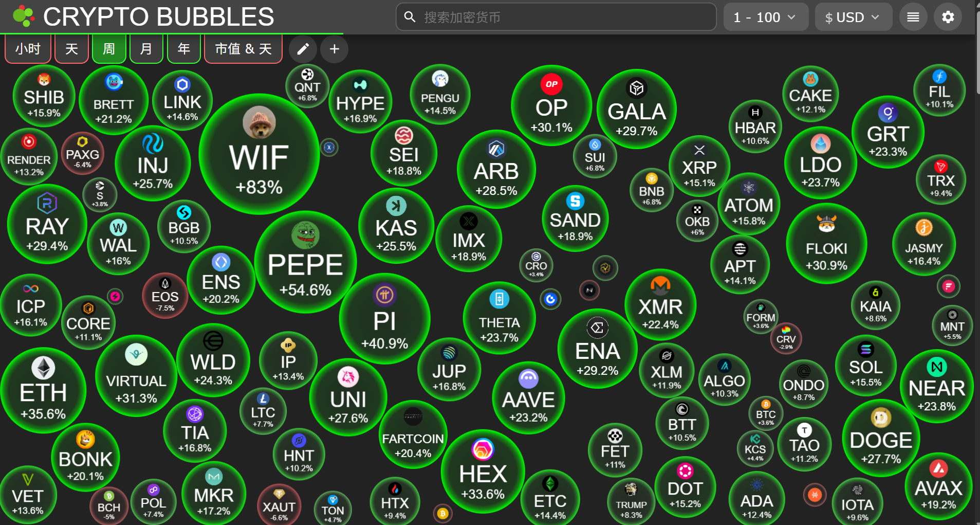Focus the 搜索加密货币 search field

(x=556, y=17)
